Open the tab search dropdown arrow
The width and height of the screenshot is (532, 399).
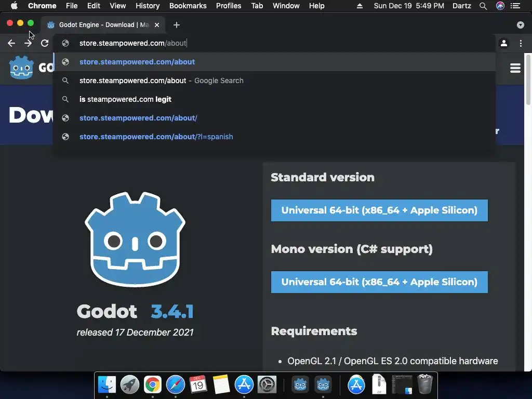521,25
